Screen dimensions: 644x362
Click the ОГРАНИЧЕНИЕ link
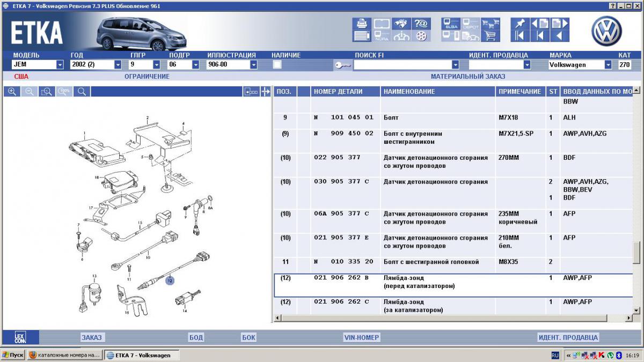pos(147,77)
